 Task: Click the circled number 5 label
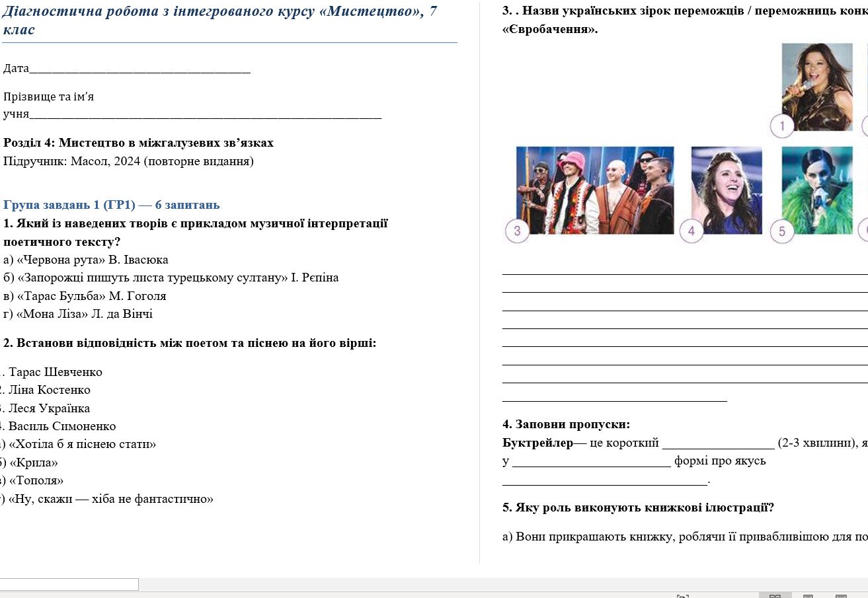[x=782, y=231]
